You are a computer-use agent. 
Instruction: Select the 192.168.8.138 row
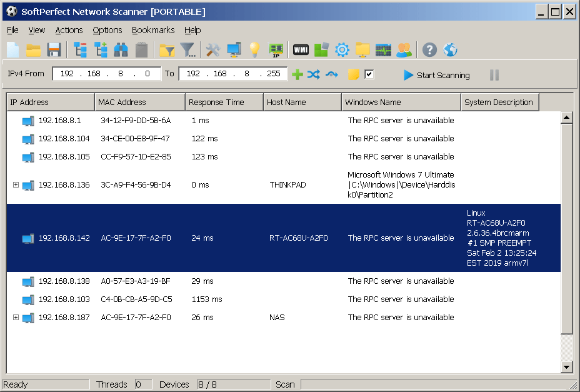[x=283, y=281]
